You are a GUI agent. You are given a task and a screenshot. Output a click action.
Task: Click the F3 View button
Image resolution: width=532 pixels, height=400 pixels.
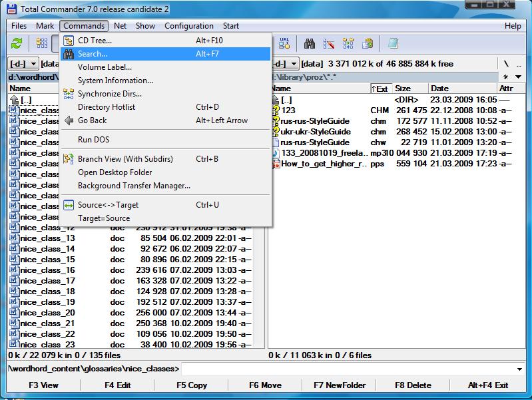point(43,385)
